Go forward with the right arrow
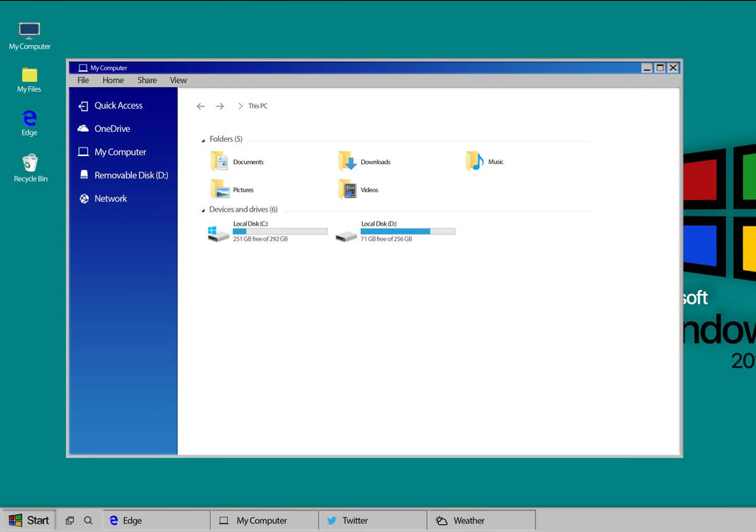The image size is (756, 532). click(220, 106)
